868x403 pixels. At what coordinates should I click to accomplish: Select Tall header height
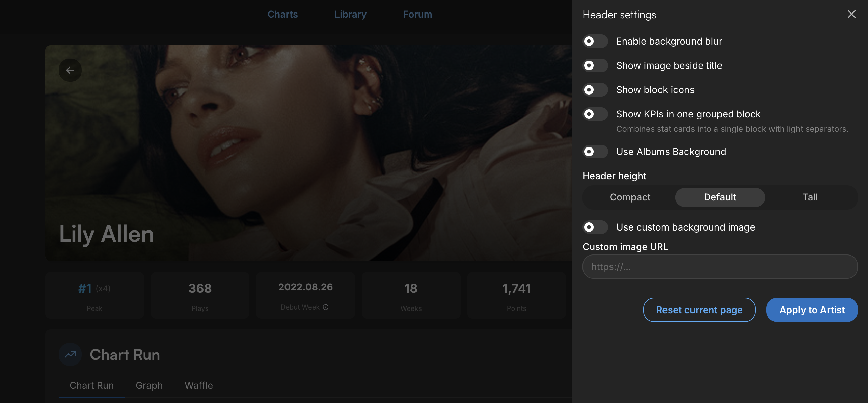(810, 197)
